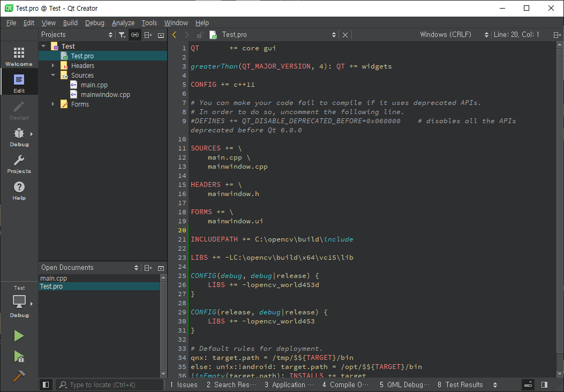Click the file lock icon in editor toolbar
564x392 pixels.
200,35
